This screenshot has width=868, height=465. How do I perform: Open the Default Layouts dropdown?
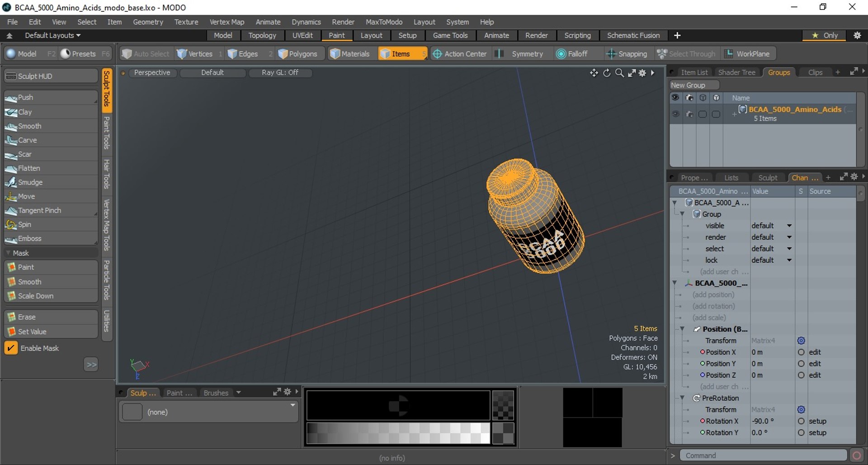click(x=52, y=35)
